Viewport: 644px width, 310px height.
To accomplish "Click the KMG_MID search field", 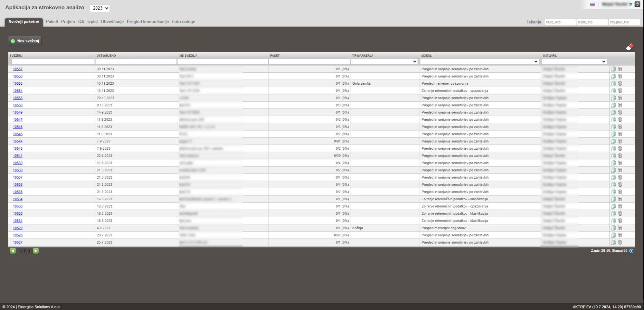I will (x=560, y=22).
